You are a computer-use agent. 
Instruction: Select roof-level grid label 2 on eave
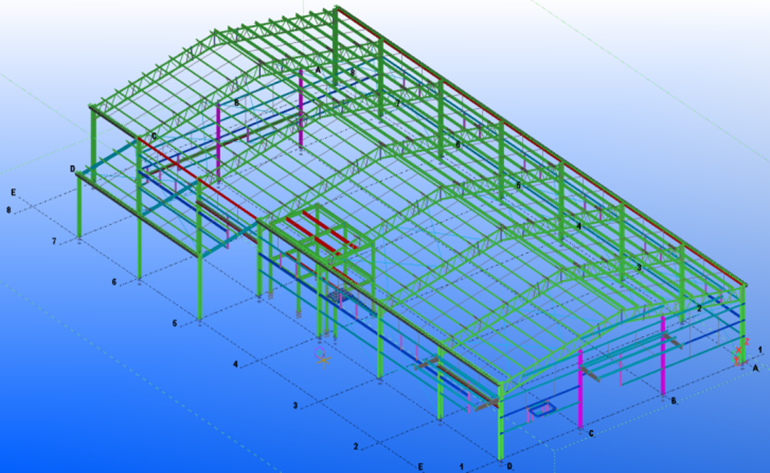coord(699,308)
